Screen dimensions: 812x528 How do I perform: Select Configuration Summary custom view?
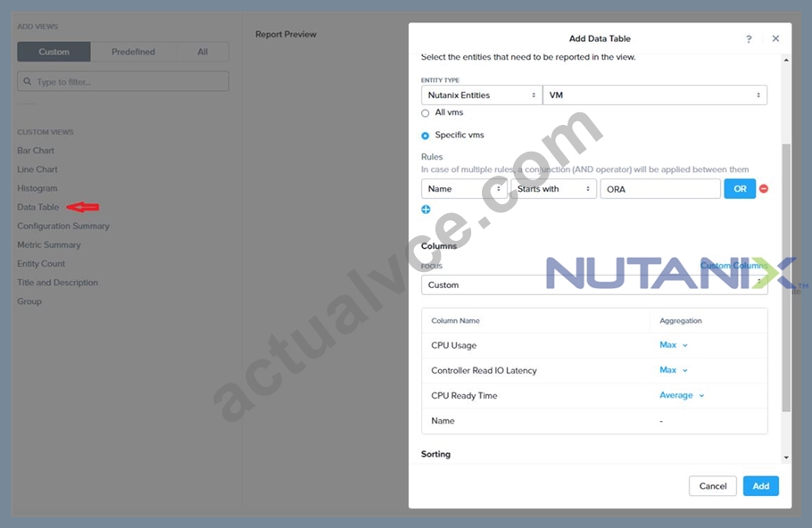pyautogui.click(x=63, y=227)
